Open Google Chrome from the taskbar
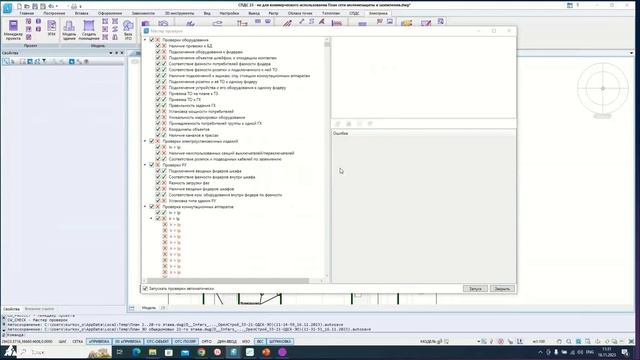This screenshot has height=360, width=640. (201, 352)
